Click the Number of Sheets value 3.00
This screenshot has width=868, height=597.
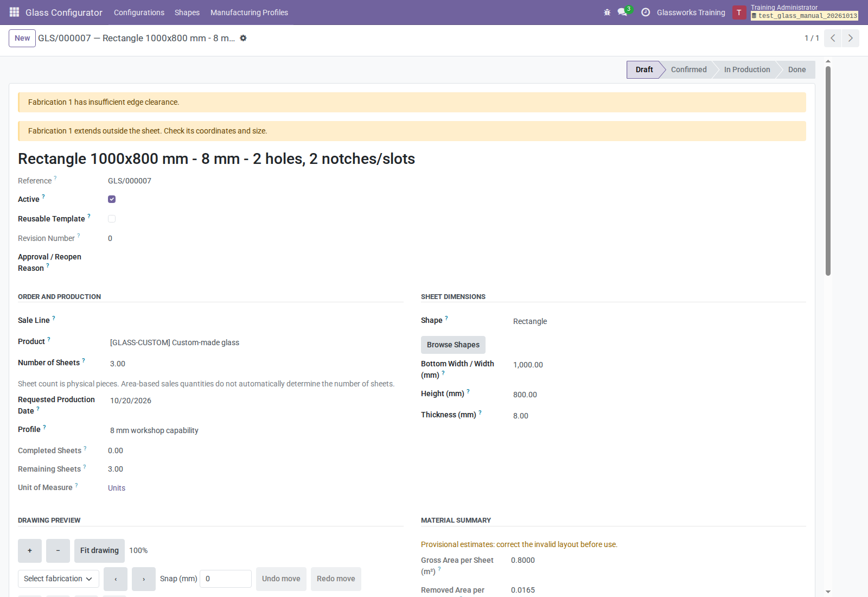[118, 364]
